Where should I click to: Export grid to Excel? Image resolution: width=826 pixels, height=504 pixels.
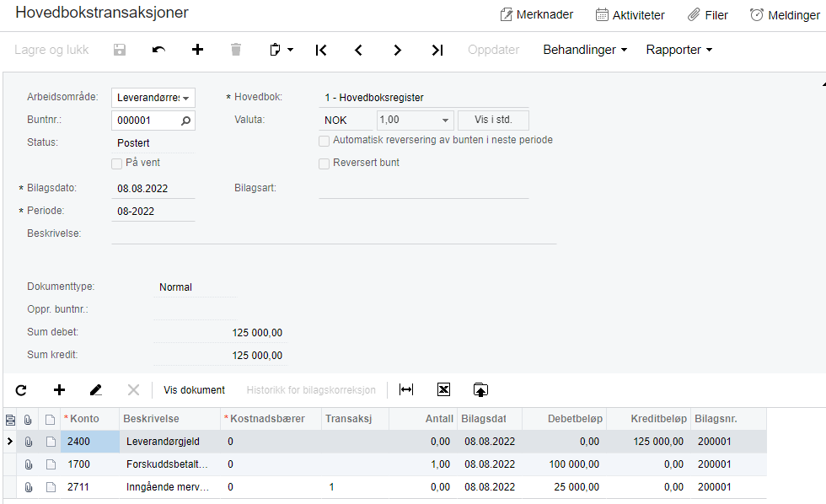443,389
